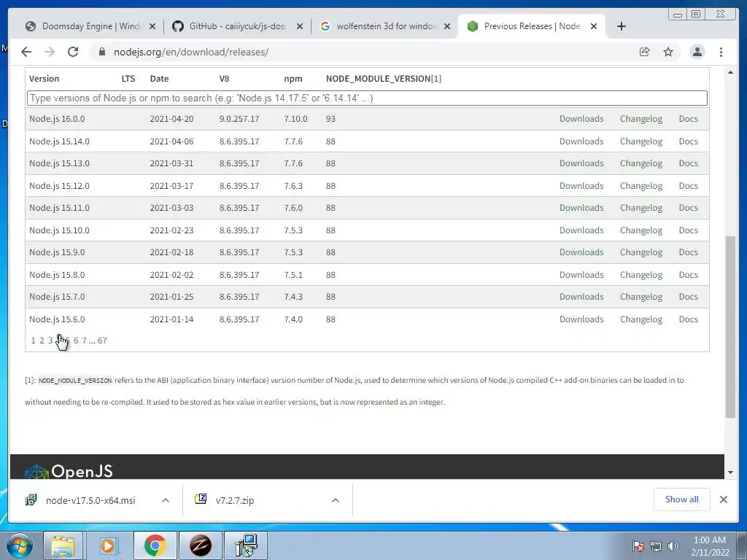747x560 pixels.
Task: Click page scrollbar down arrow
Action: click(x=730, y=472)
